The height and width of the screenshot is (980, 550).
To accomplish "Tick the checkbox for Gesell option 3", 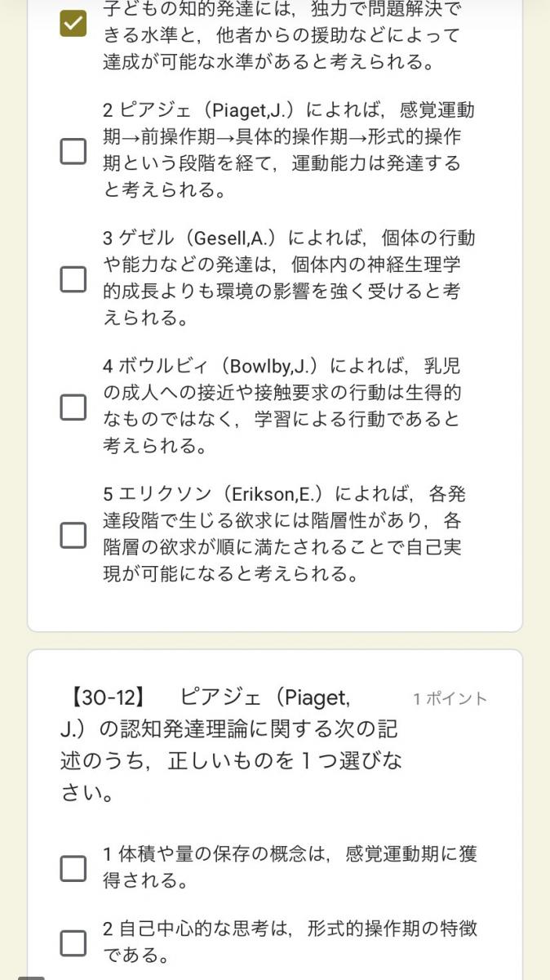I will click(73, 278).
